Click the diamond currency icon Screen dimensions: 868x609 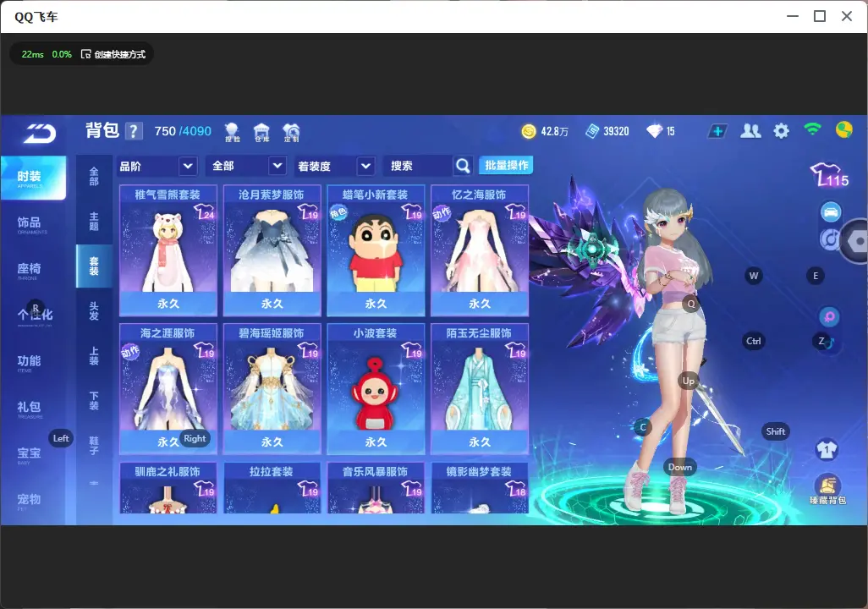[654, 131]
